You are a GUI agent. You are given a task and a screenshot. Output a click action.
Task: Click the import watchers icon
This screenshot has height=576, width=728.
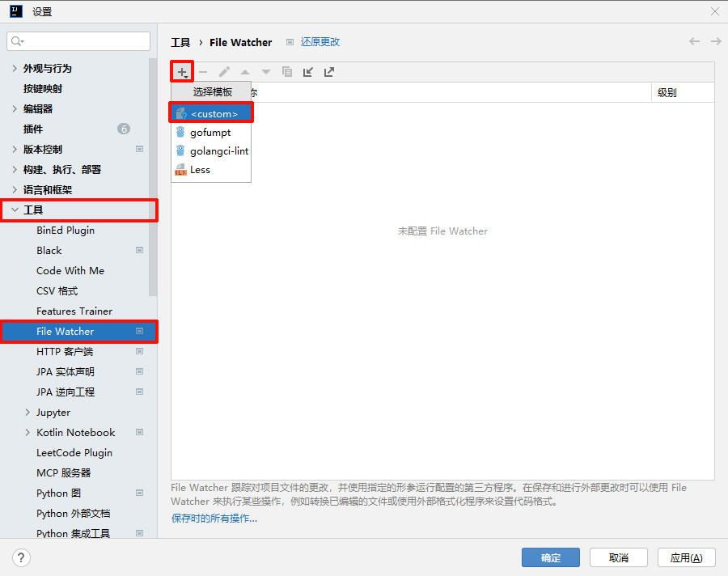308,72
